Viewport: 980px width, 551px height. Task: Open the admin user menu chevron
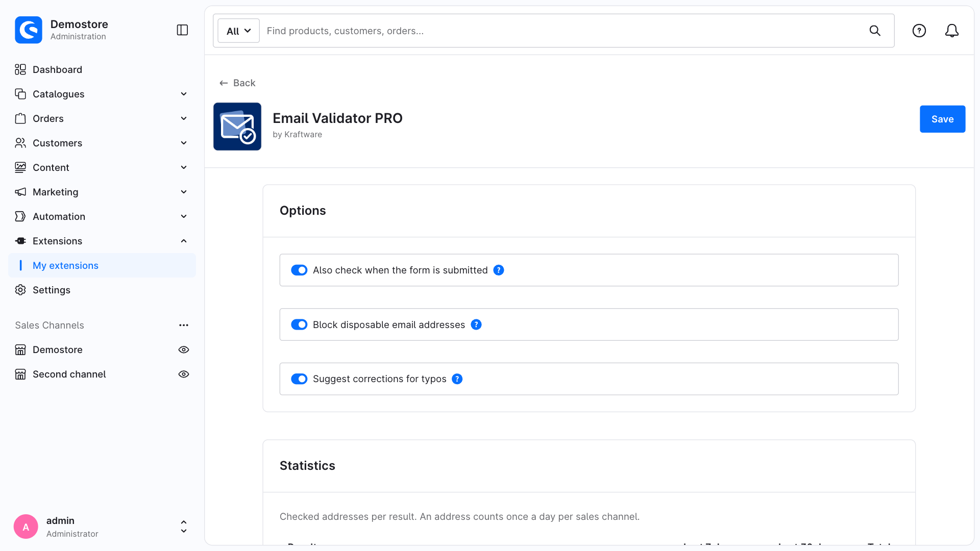point(184,527)
